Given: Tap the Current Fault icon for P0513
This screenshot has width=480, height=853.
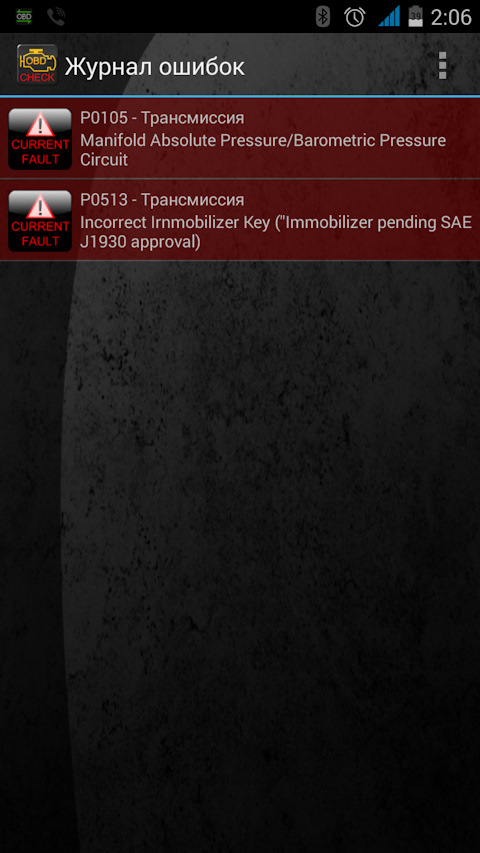Looking at the screenshot, I should (40, 220).
